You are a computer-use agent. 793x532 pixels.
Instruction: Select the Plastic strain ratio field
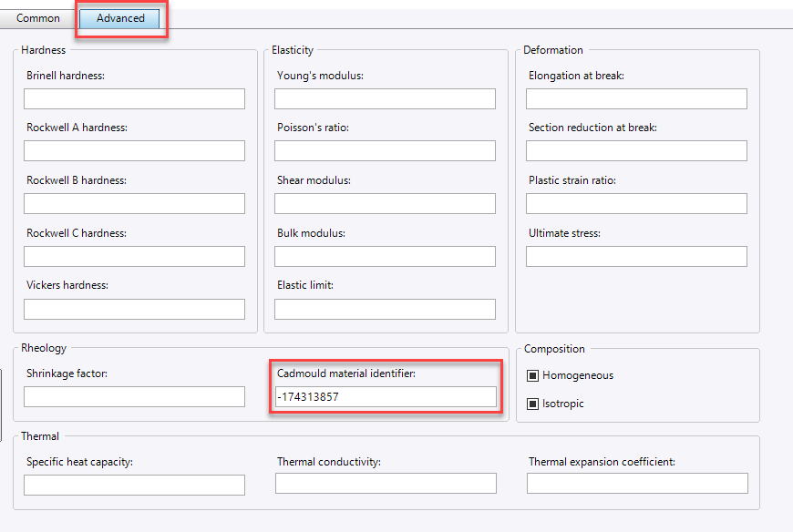(636, 204)
